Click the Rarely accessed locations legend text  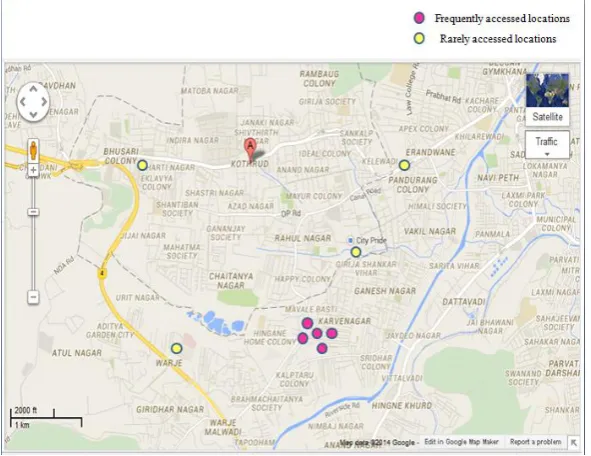(498, 39)
